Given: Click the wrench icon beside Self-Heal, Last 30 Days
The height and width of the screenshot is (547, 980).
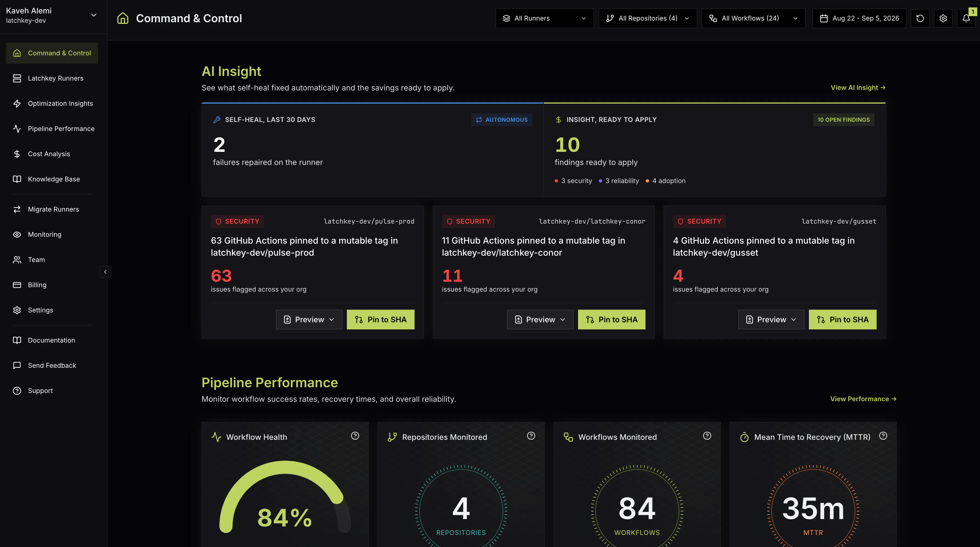Looking at the screenshot, I should (217, 120).
